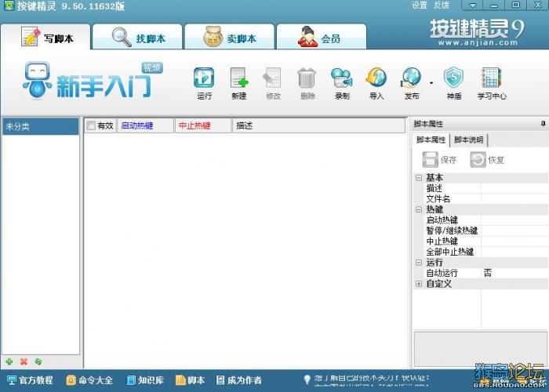
Task: Edit the 文件名 property value field
Action: pos(514,199)
